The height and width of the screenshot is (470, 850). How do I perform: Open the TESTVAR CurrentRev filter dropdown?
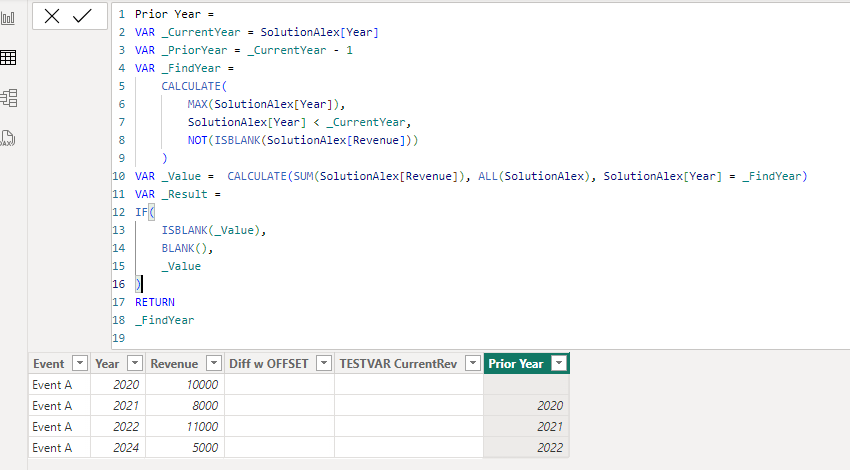pos(473,363)
